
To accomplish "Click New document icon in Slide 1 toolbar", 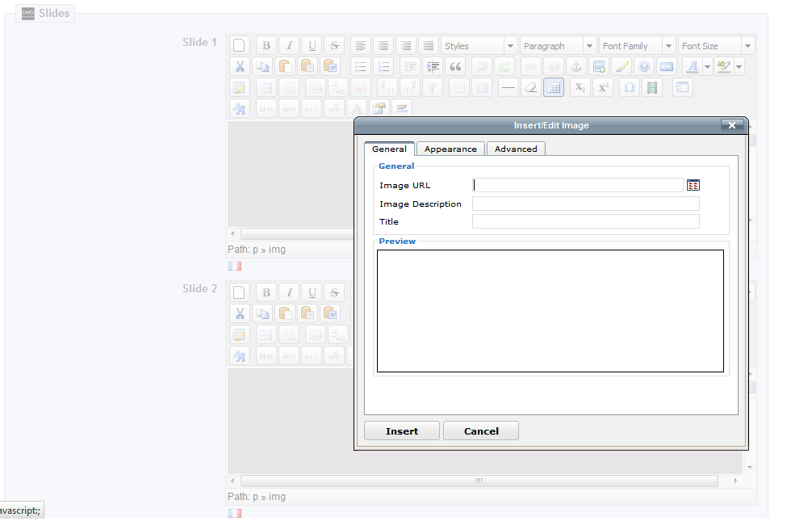I will [x=239, y=45].
